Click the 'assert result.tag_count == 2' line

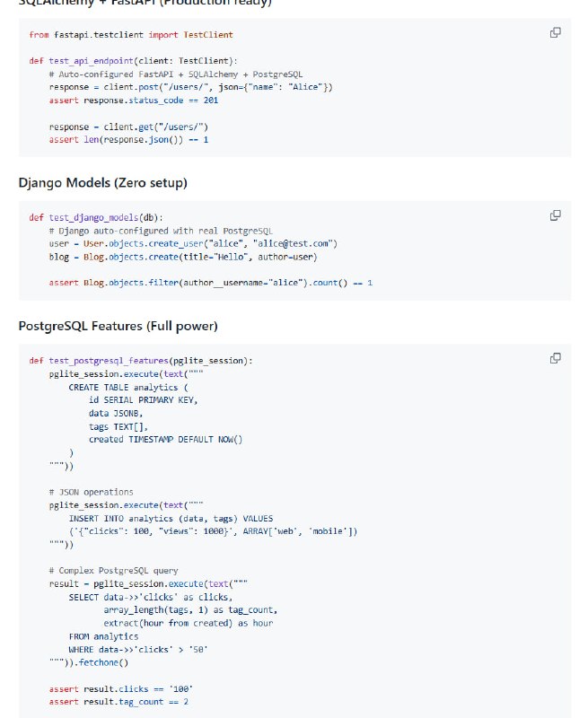(x=118, y=702)
